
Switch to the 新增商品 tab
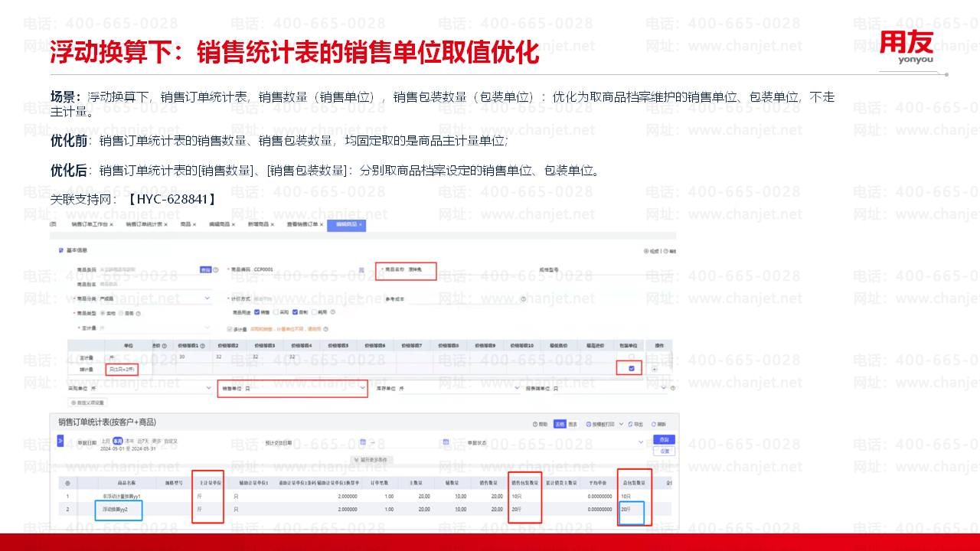pos(258,224)
